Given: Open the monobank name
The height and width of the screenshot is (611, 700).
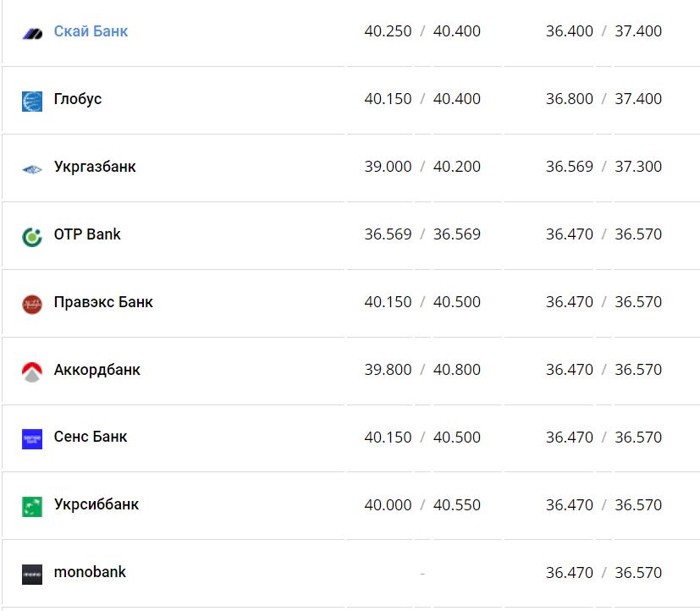Looking at the screenshot, I should [90, 572].
